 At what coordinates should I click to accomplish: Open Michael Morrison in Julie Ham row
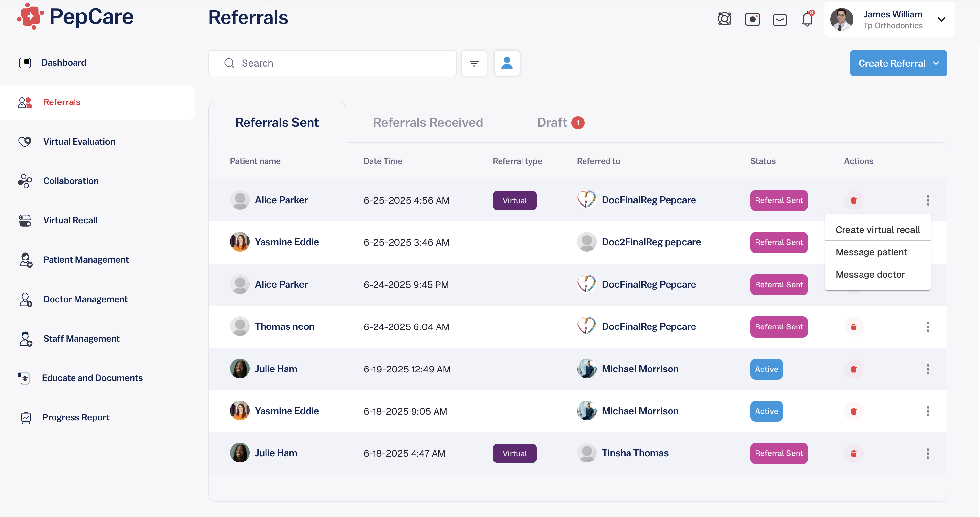tap(640, 369)
